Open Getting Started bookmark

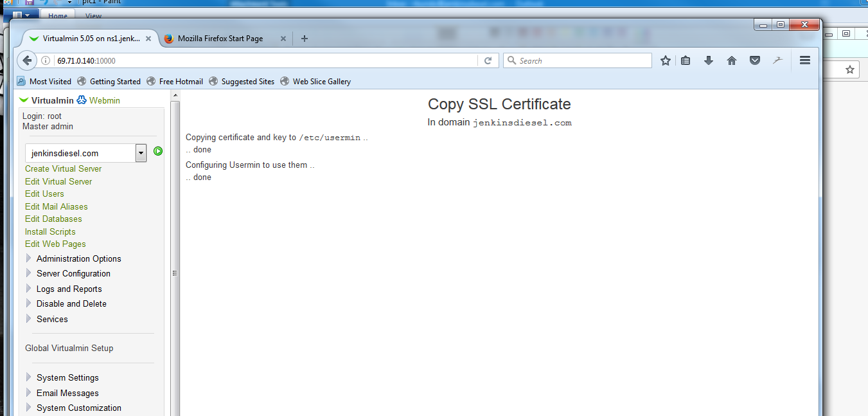pyautogui.click(x=109, y=82)
